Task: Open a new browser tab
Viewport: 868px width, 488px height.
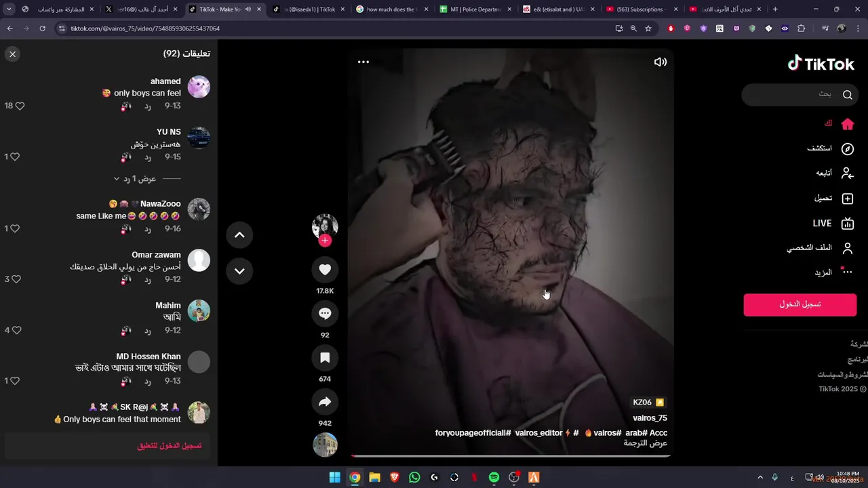Action: [775, 9]
